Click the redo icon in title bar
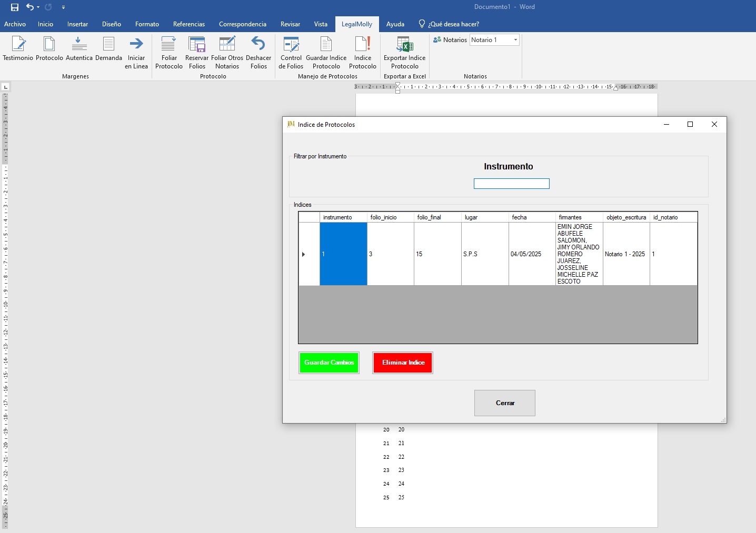This screenshot has height=533, width=756. coord(48,7)
